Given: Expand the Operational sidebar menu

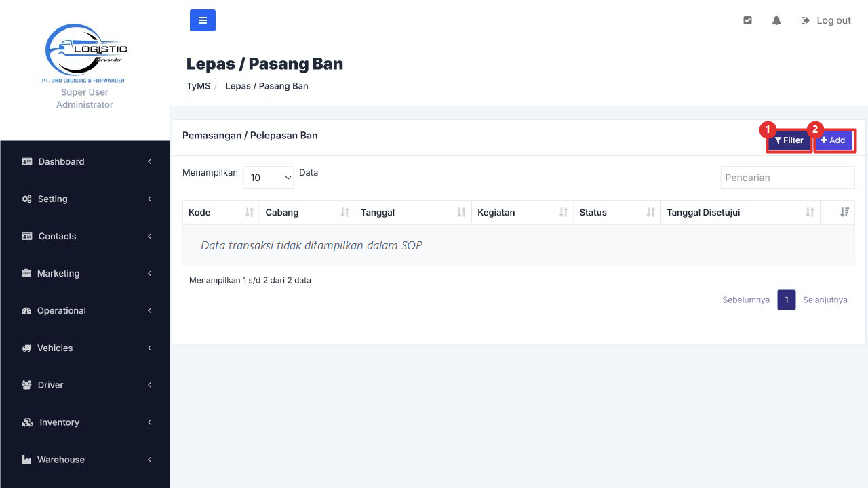Looking at the screenshot, I should tap(85, 310).
